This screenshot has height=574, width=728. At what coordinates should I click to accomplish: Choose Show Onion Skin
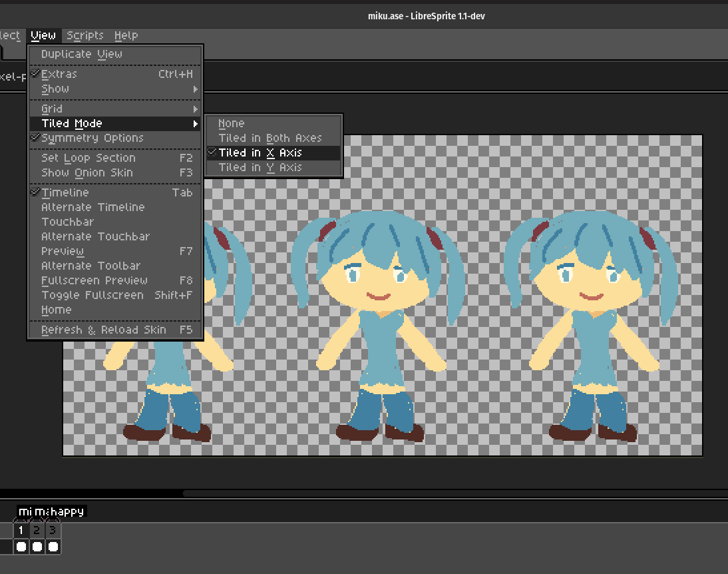pos(115,172)
